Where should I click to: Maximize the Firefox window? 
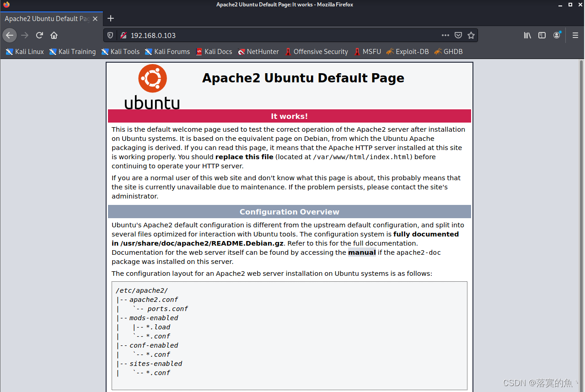tap(570, 5)
